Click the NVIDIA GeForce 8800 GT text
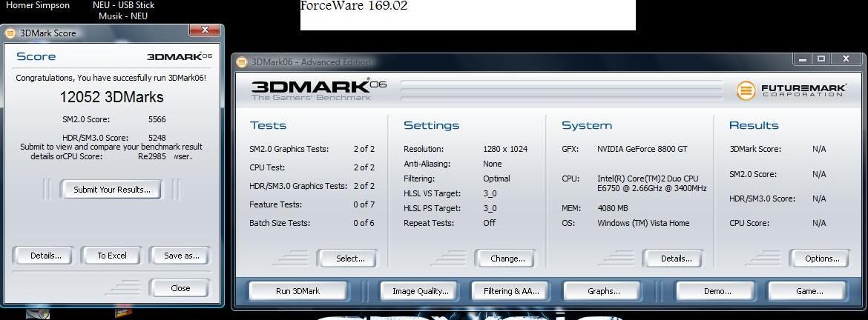This screenshot has width=868, height=320. (642, 149)
